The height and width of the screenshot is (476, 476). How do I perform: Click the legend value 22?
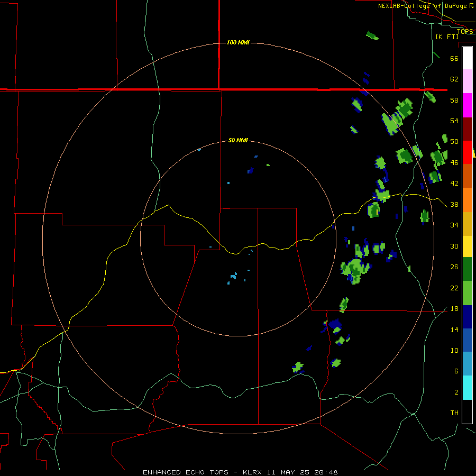click(x=454, y=288)
